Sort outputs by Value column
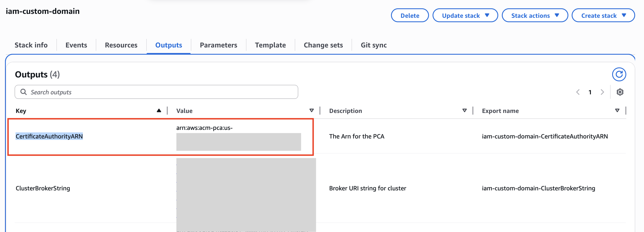 click(x=311, y=111)
